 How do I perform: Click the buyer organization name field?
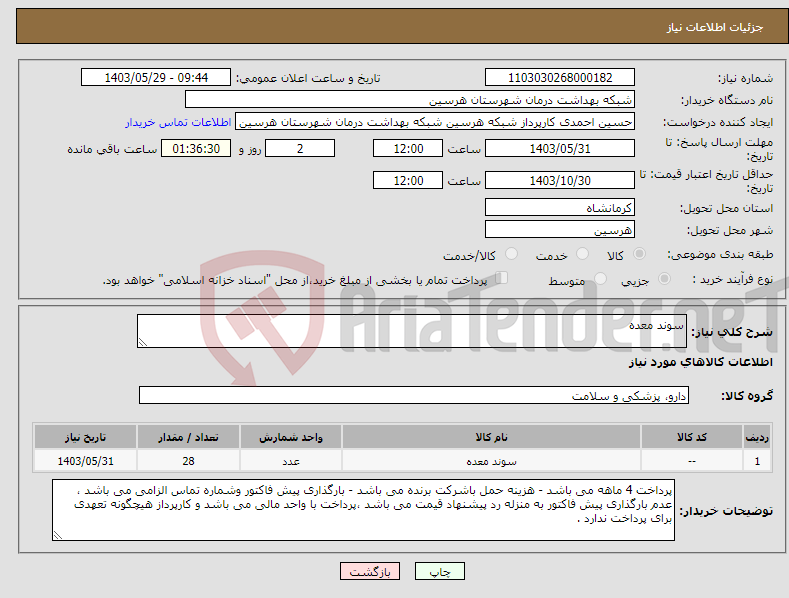coord(410,100)
